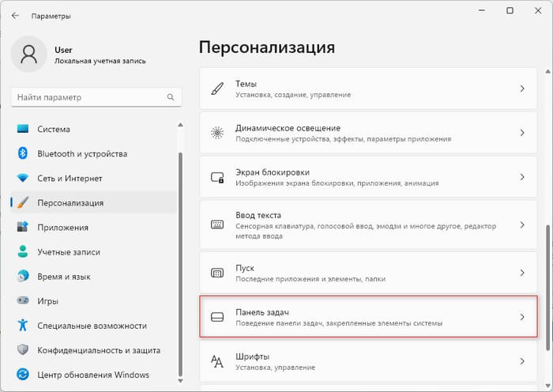
Task: Click sidebar scrollbar down arrow
Action: (x=180, y=381)
